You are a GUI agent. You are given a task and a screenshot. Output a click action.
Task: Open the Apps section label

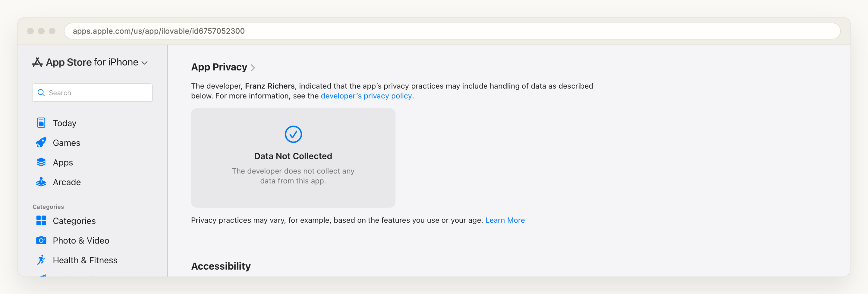click(x=63, y=163)
